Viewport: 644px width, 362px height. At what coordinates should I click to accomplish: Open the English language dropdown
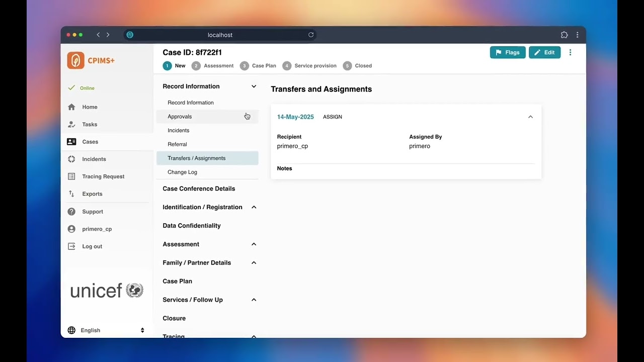(x=107, y=330)
